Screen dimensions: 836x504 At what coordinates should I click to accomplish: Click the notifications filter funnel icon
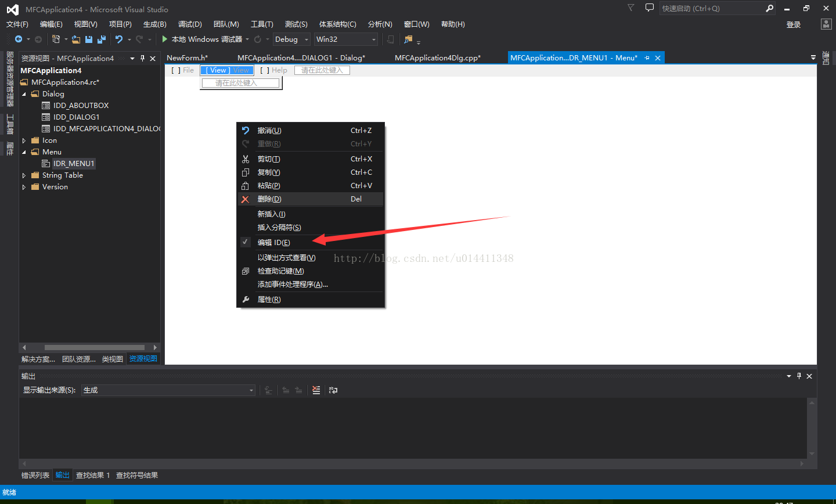coord(630,8)
